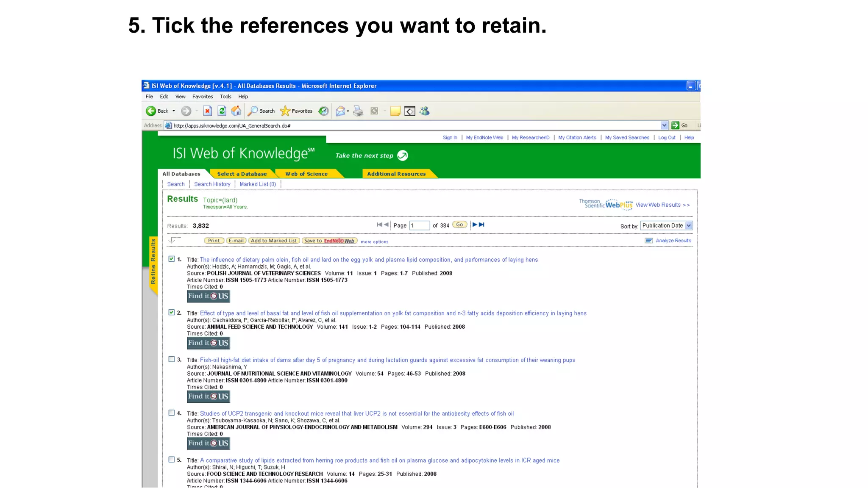The height and width of the screenshot is (488, 868).
Task: Click the Stop loading red X icon
Action: point(207,111)
